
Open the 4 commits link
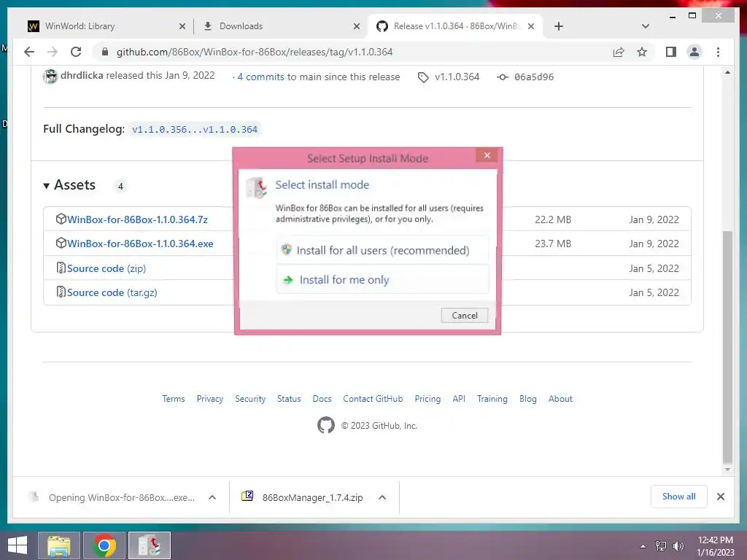click(x=260, y=77)
